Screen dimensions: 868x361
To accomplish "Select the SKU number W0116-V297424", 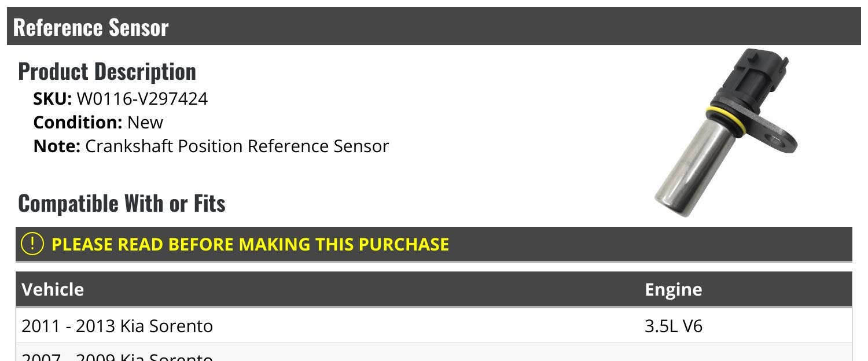I will 142,99.
